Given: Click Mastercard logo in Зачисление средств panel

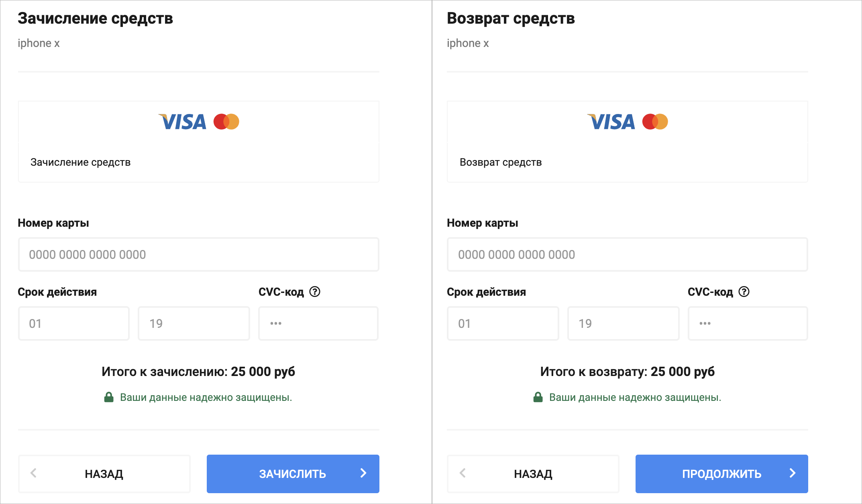Looking at the screenshot, I should 226,122.
